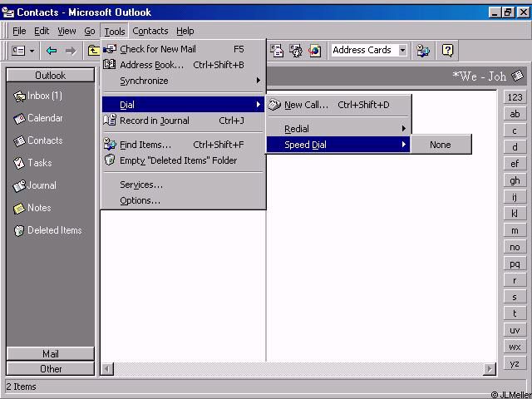
Task: Jump to contacts under c
Action: pos(515,131)
